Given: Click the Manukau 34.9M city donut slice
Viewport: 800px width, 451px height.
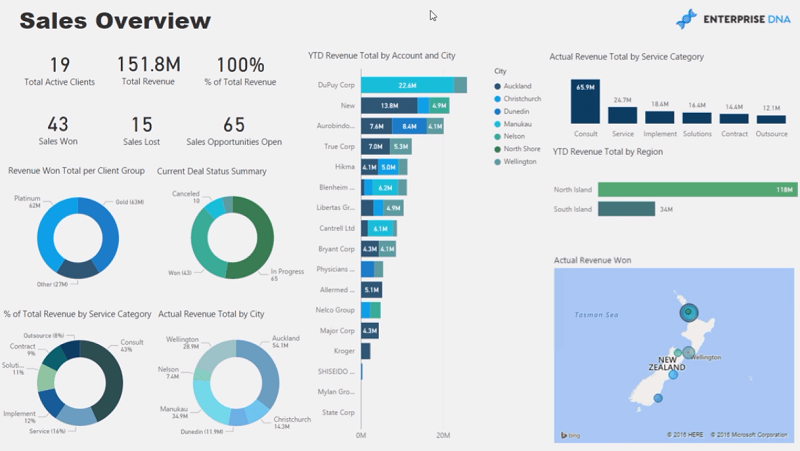Looking at the screenshot, I should (x=206, y=403).
